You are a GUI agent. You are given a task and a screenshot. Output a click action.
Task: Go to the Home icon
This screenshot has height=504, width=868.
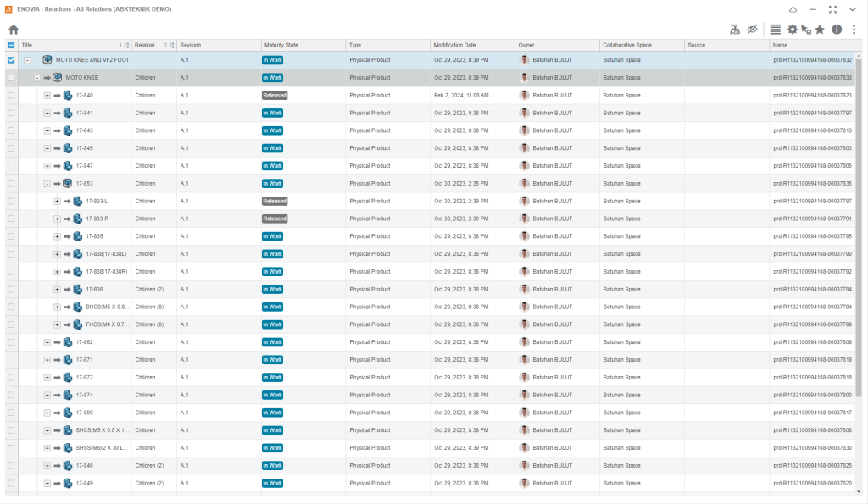[x=14, y=30]
